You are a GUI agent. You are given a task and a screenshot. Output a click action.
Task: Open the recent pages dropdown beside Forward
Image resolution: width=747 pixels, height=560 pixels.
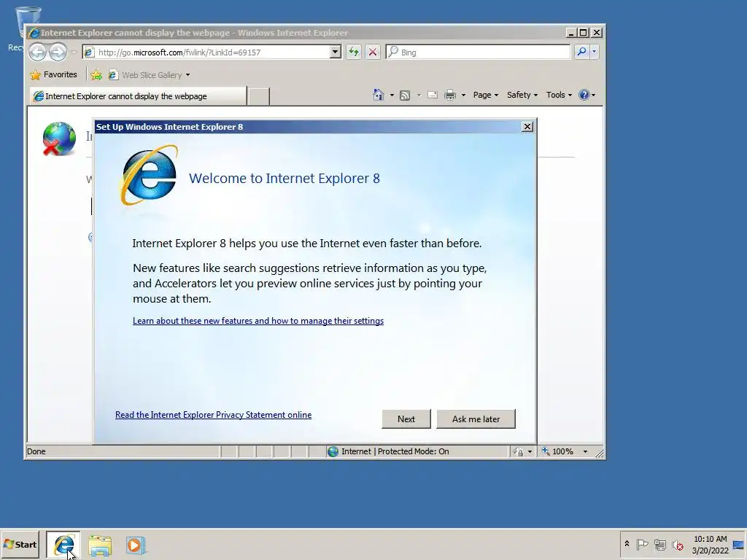[x=74, y=52]
